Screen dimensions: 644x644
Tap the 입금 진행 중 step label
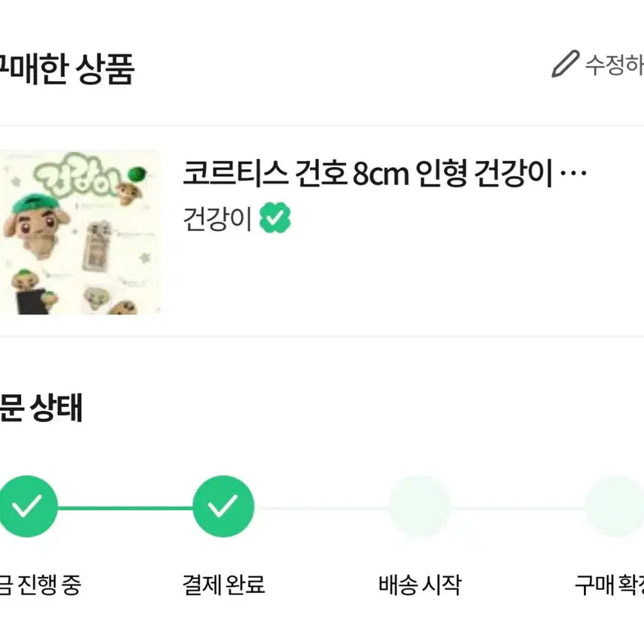click(x=41, y=585)
